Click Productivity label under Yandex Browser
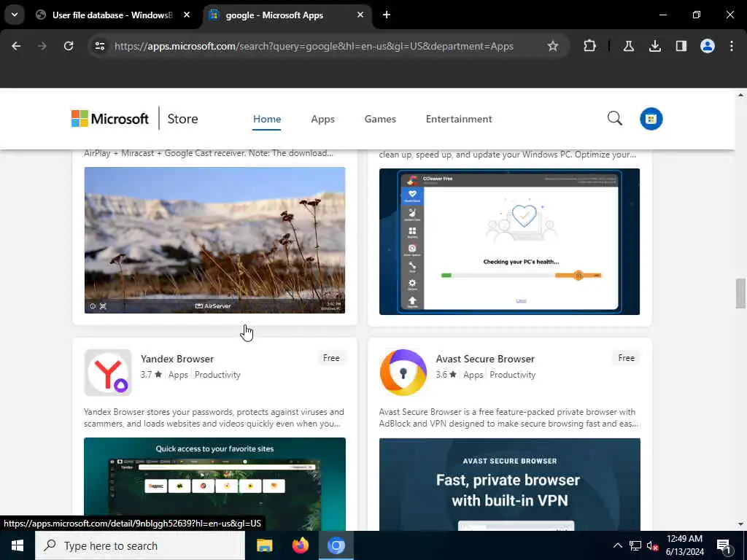 217,375
